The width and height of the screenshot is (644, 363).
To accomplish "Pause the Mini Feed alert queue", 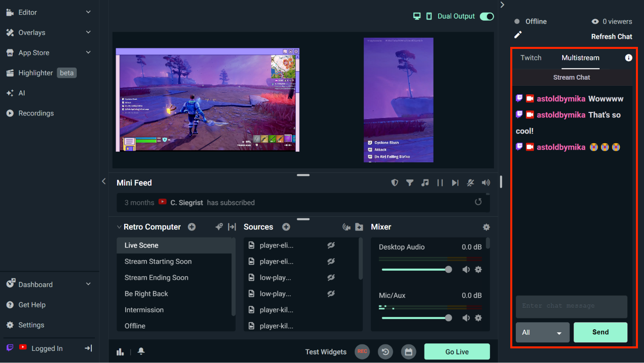I will tap(440, 183).
